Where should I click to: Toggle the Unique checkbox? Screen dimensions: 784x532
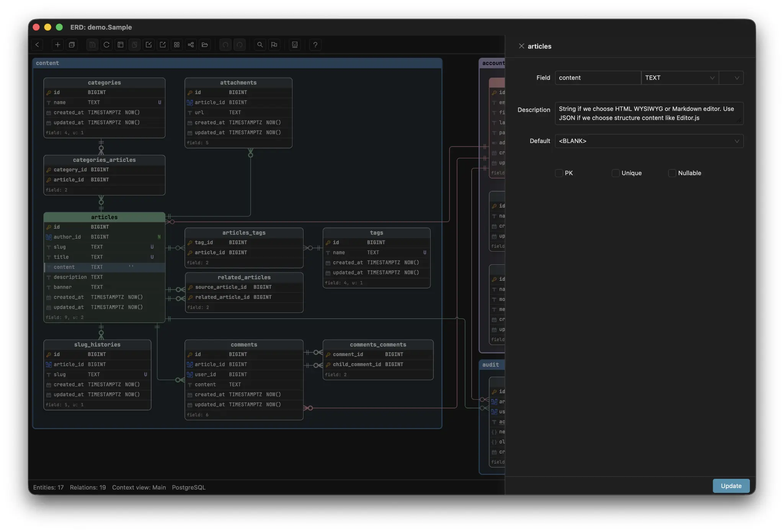616,173
